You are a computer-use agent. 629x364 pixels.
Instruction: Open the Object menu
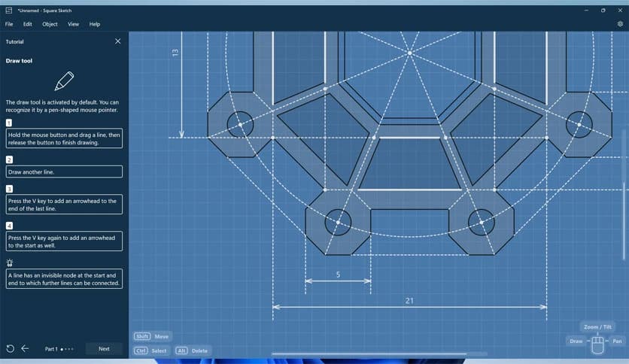pyautogui.click(x=50, y=24)
